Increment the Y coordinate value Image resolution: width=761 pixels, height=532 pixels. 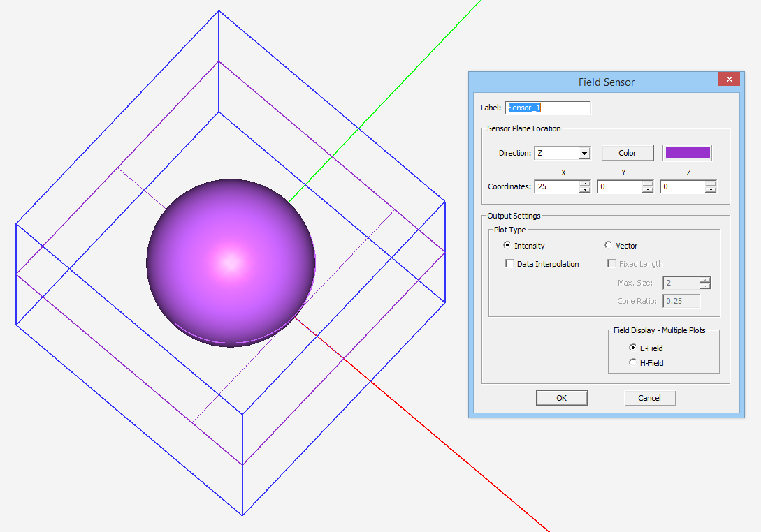(648, 184)
